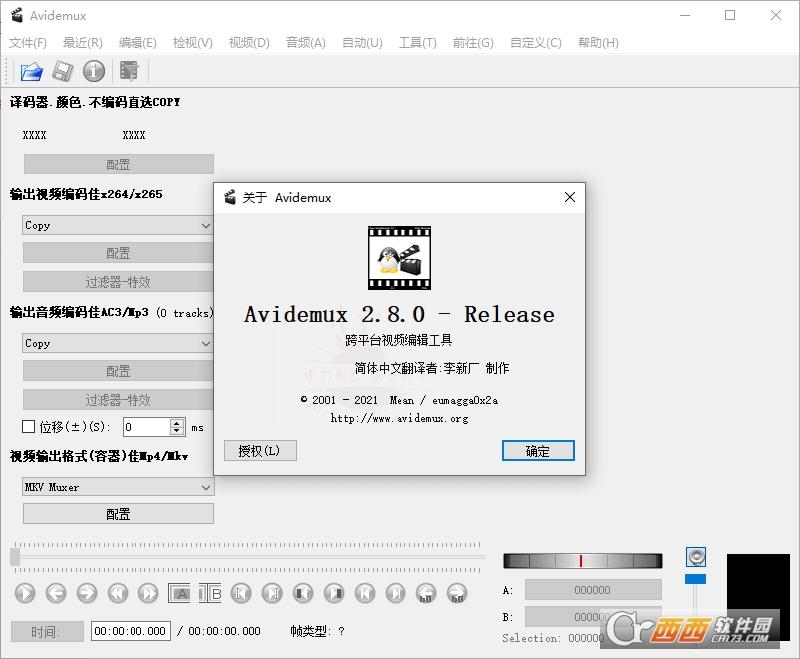800x659 pixels.
Task: Click marker A value 000000 field
Action: [593, 590]
